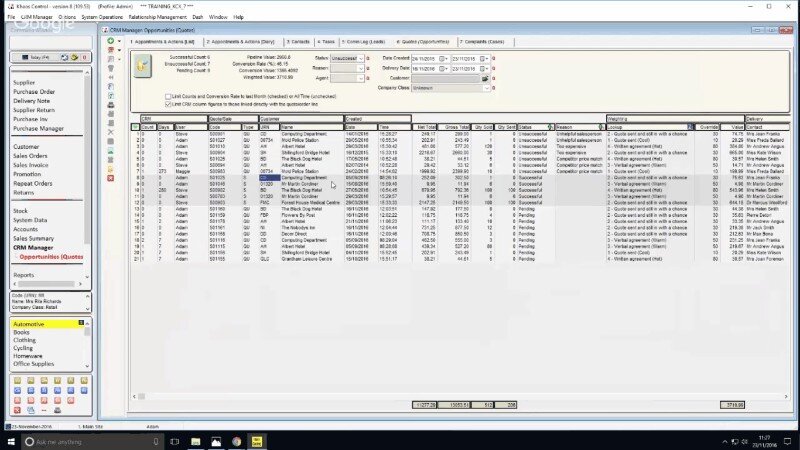Open Complaints (Cases) tab
This screenshot has height=450, width=800.
click(x=487, y=42)
